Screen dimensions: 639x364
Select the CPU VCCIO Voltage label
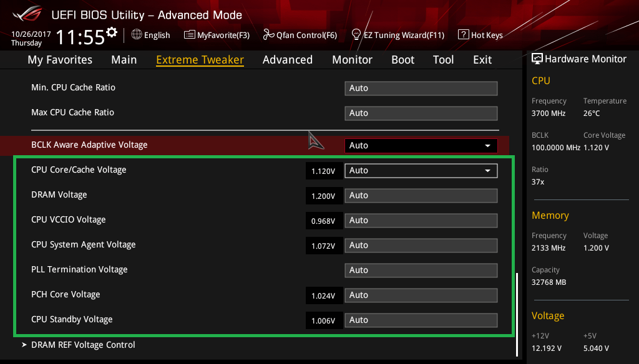pyautogui.click(x=69, y=219)
